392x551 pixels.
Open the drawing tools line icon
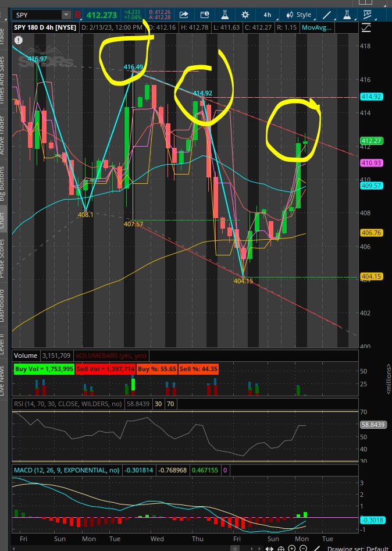click(x=327, y=15)
